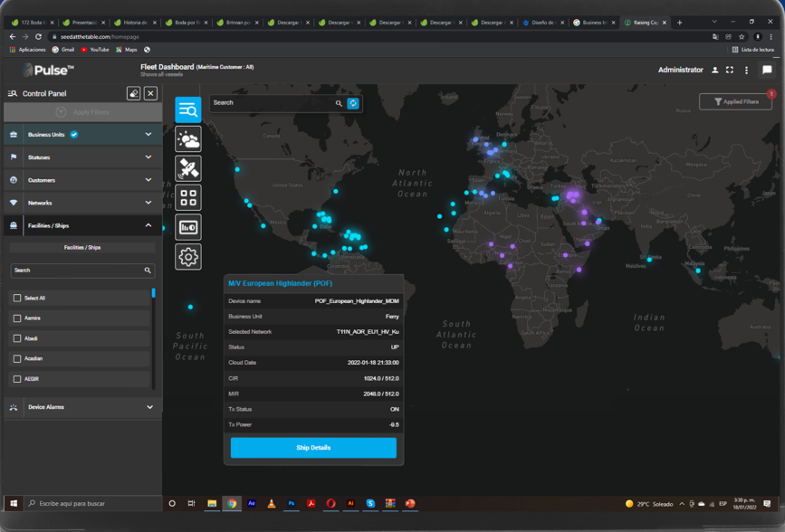785x532 pixels.
Task: Open the gear settings icon on map toolbar
Action: point(188,257)
